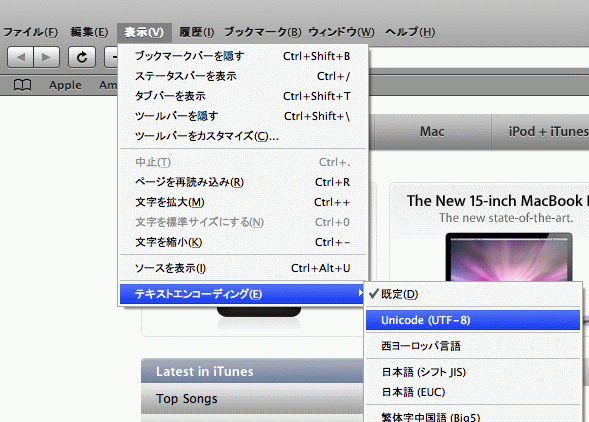589x422 pixels.
Task: Open the Mac tab on page
Action: 432,132
